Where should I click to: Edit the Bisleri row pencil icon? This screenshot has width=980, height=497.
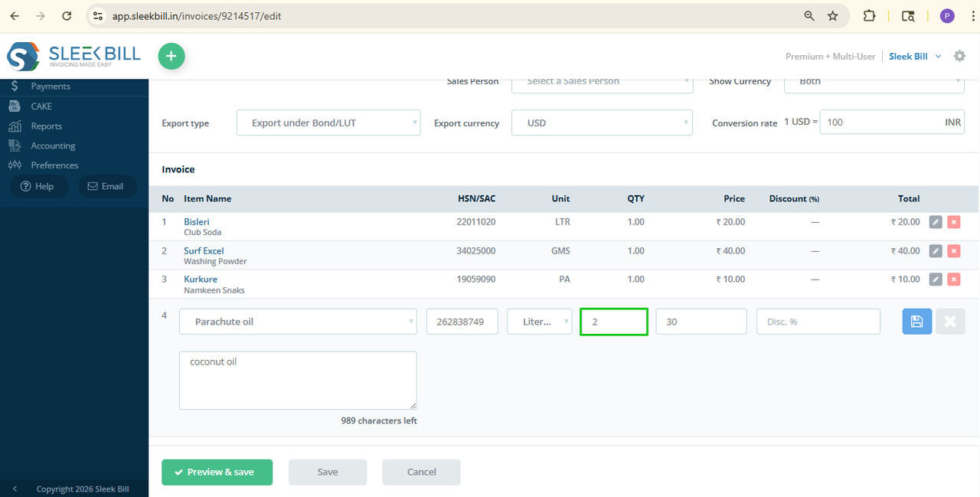[936, 222]
